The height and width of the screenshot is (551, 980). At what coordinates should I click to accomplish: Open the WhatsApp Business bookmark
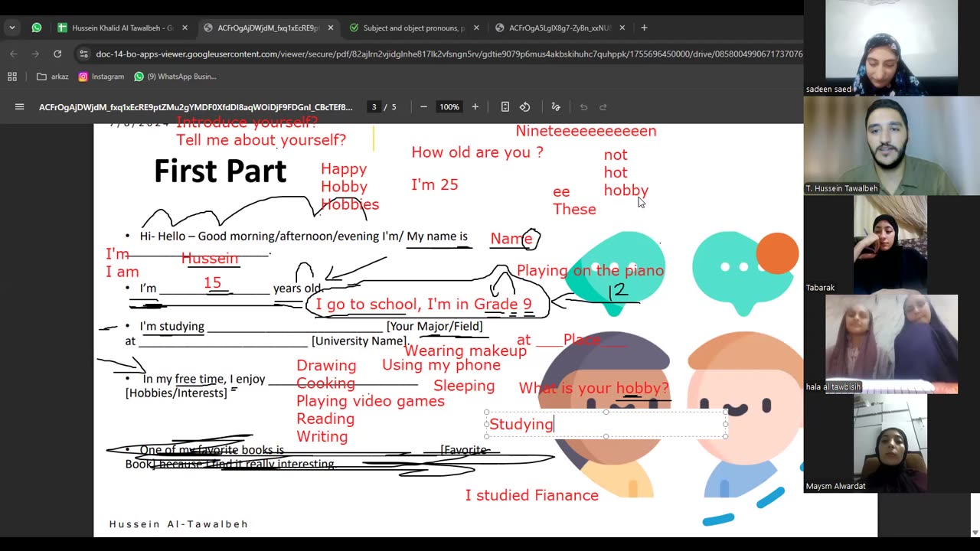(175, 77)
